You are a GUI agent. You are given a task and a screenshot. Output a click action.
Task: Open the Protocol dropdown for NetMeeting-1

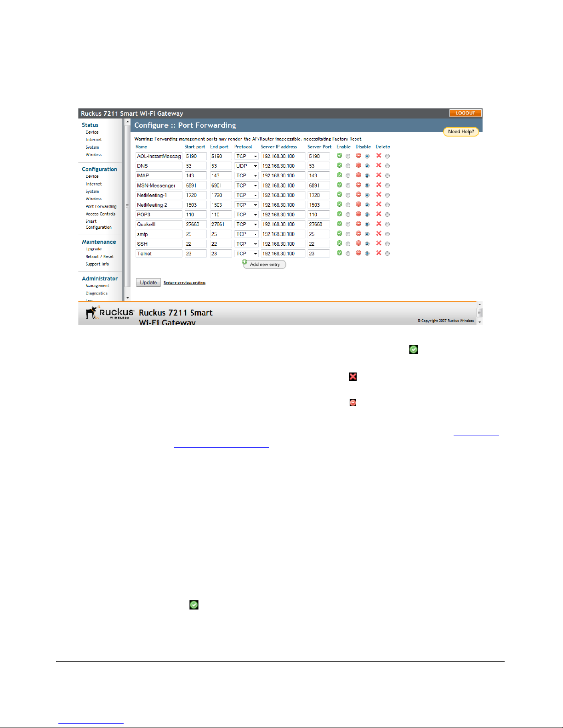(x=247, y=195)
